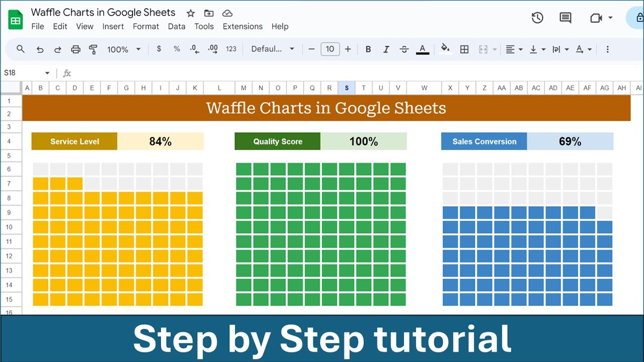Viewport: 644px width, 362px height.
Task: Undo the last action
Action: click(40, 49)
